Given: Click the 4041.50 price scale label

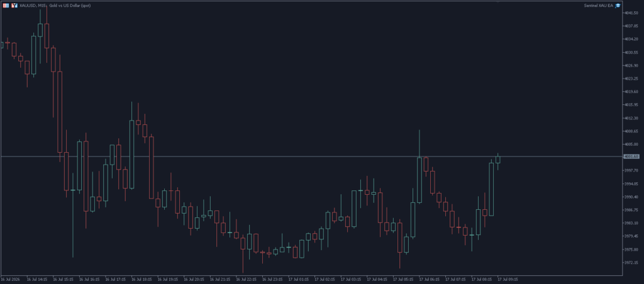Looking at the screenshot, I should (631, 13).
